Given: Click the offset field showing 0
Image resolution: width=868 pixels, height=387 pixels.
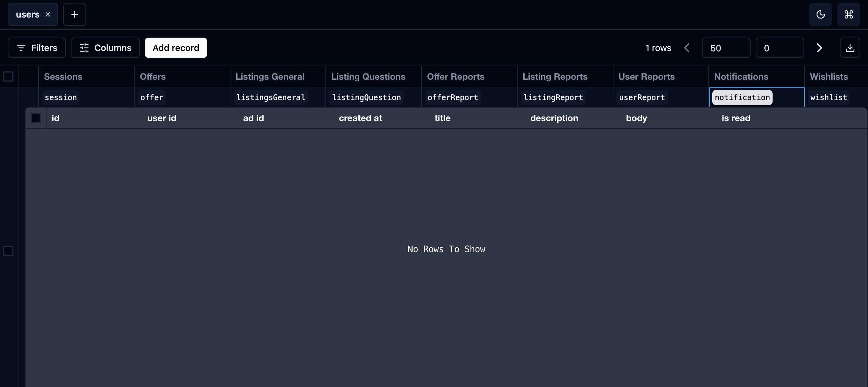Looking at the screenshot, I should coord(779,48).
